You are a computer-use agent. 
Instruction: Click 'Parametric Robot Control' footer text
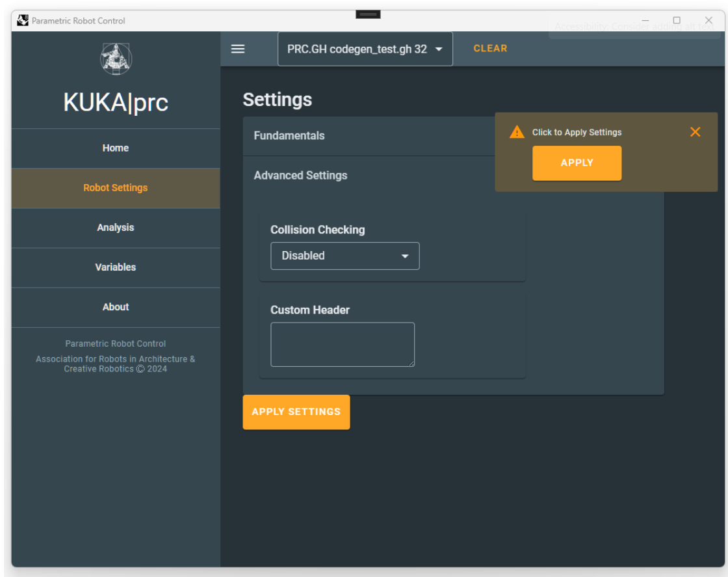(x=116, y=343)
